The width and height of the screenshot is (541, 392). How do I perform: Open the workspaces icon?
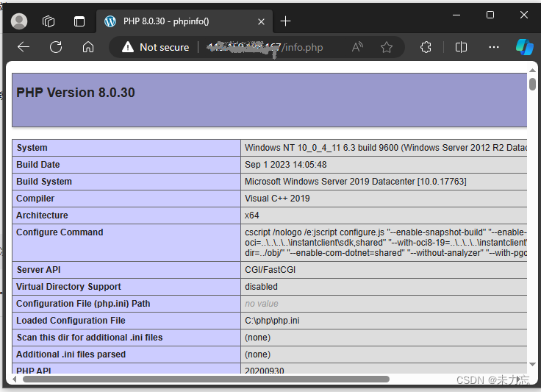tap(49, 21)
